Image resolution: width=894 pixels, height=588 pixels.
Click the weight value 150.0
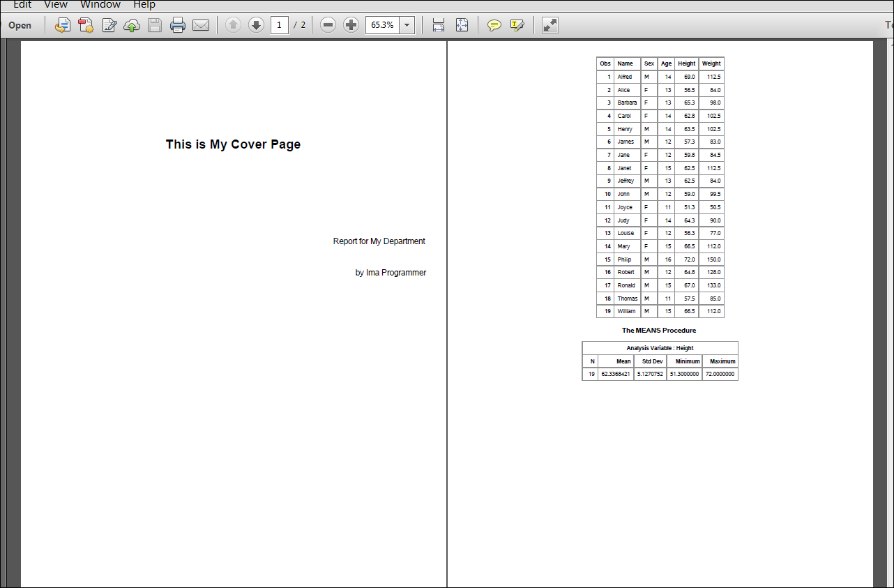(x=714, y=259)
